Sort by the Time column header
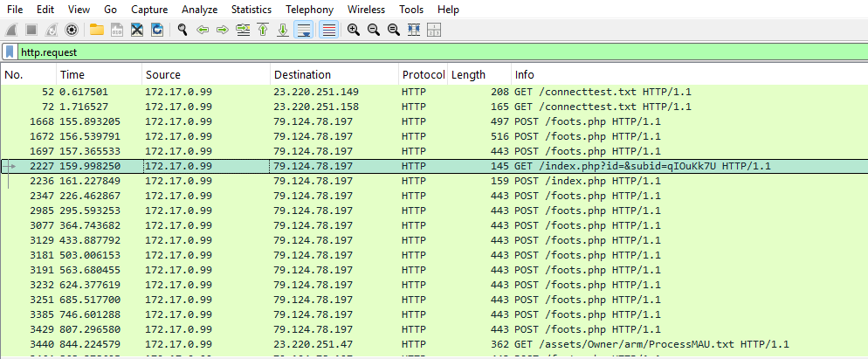 (99, 75)
